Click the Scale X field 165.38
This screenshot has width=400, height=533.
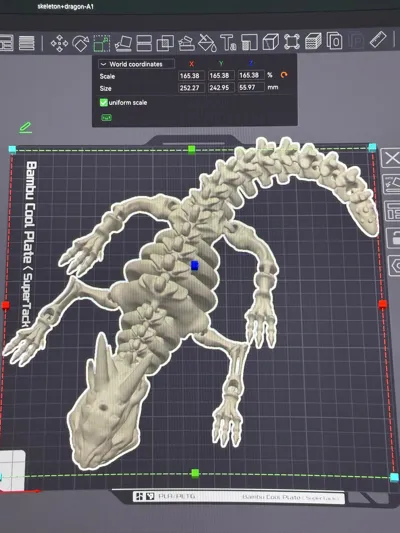[x=191, y=75]
